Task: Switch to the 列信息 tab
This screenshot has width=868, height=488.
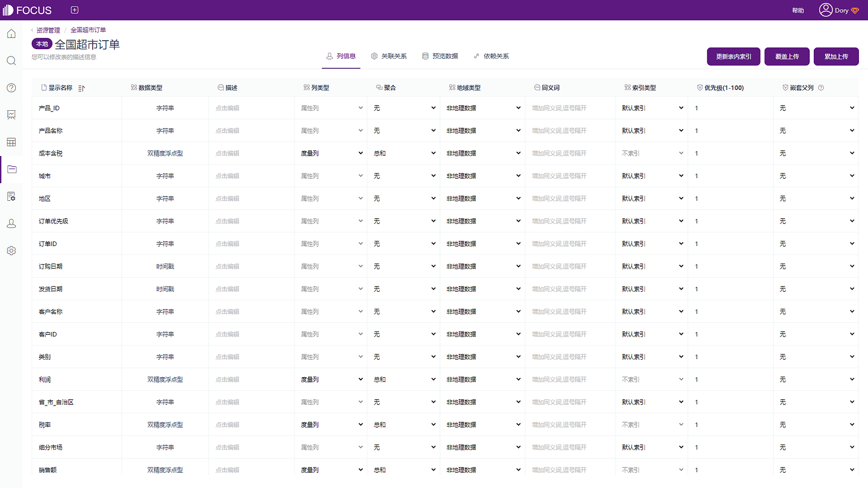Action: click(x=341, y=56)
